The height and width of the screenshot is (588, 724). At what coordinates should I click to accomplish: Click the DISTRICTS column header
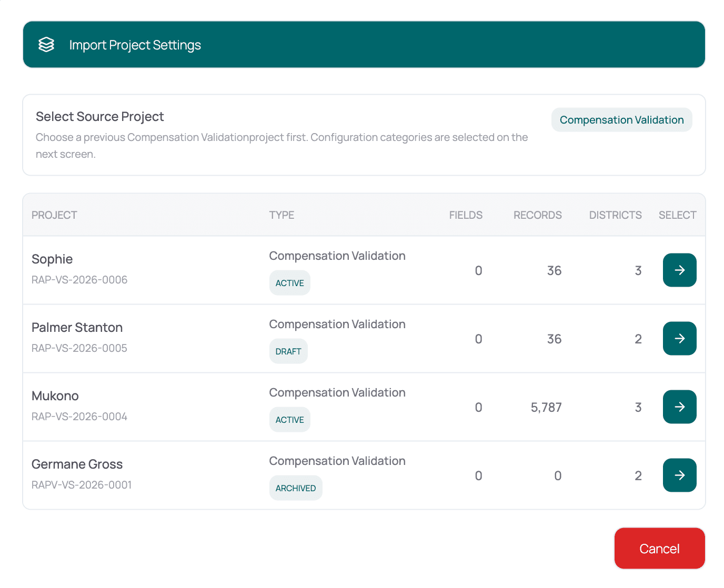click(x=615, y=215)
